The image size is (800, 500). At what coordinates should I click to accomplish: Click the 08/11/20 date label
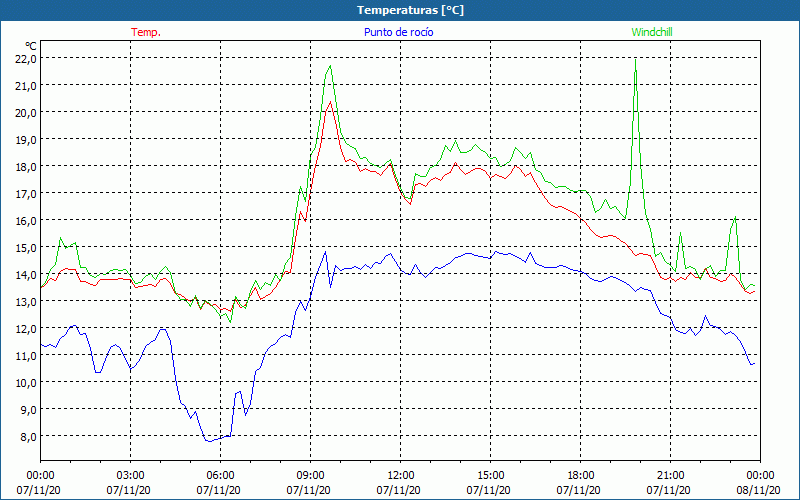pos(758,490)
